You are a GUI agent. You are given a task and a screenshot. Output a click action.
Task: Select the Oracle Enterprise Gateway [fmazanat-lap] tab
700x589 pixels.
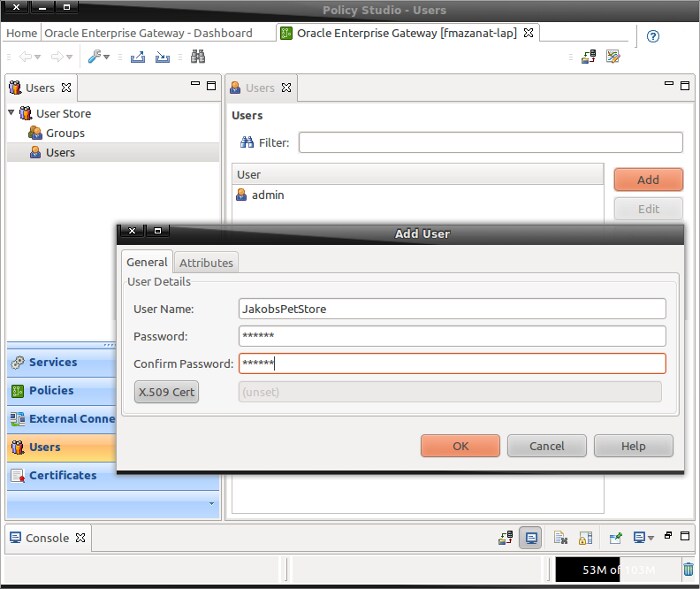[x=407, y=33]
